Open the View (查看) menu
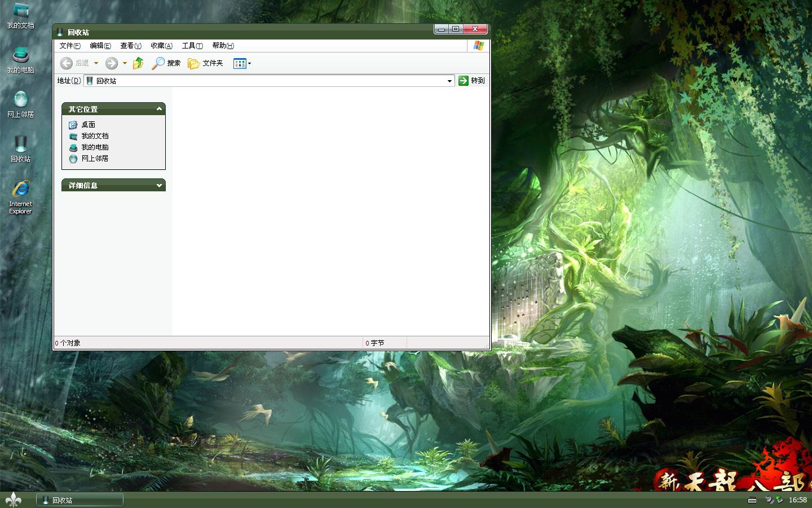This screenshot has height=508, width=812. (x=131, y=46)
